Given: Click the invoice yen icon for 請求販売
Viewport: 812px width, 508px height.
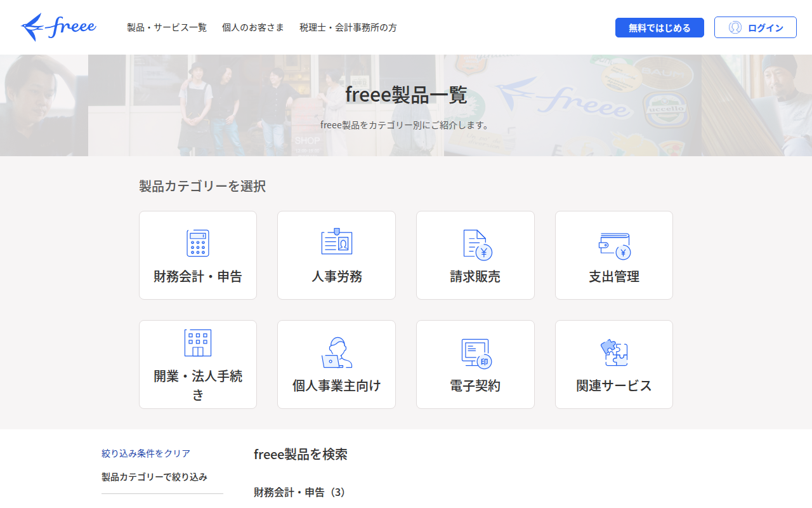Looking at the screenshot, I should (478, 244).
